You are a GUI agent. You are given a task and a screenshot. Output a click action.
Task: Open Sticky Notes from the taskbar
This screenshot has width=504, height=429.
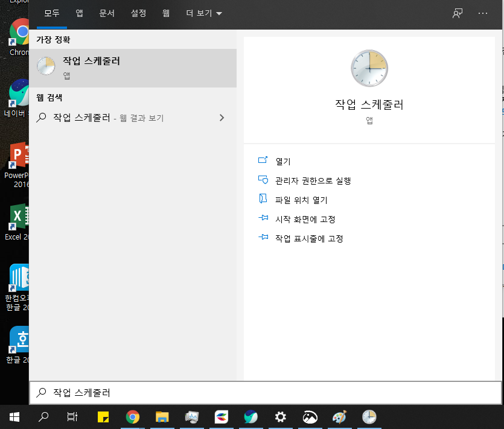[103, 417]
